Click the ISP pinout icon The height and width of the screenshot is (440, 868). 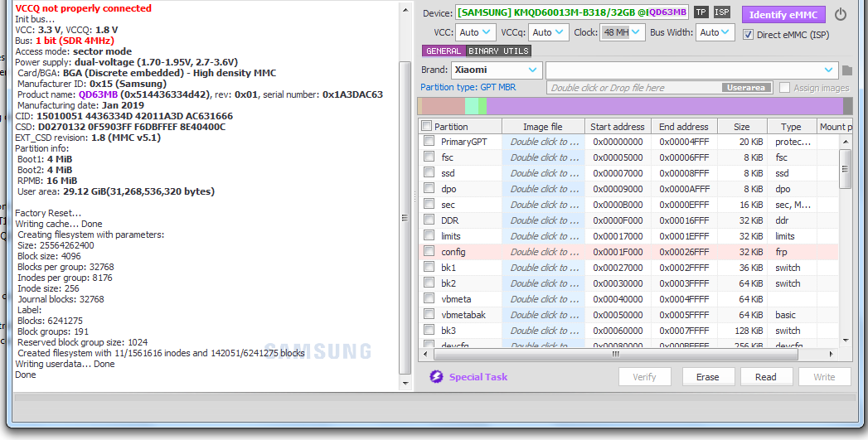point(721,12)
